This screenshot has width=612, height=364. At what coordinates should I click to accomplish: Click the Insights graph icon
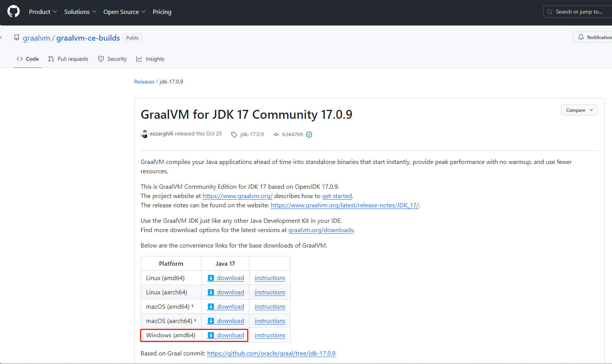[139, 59]
